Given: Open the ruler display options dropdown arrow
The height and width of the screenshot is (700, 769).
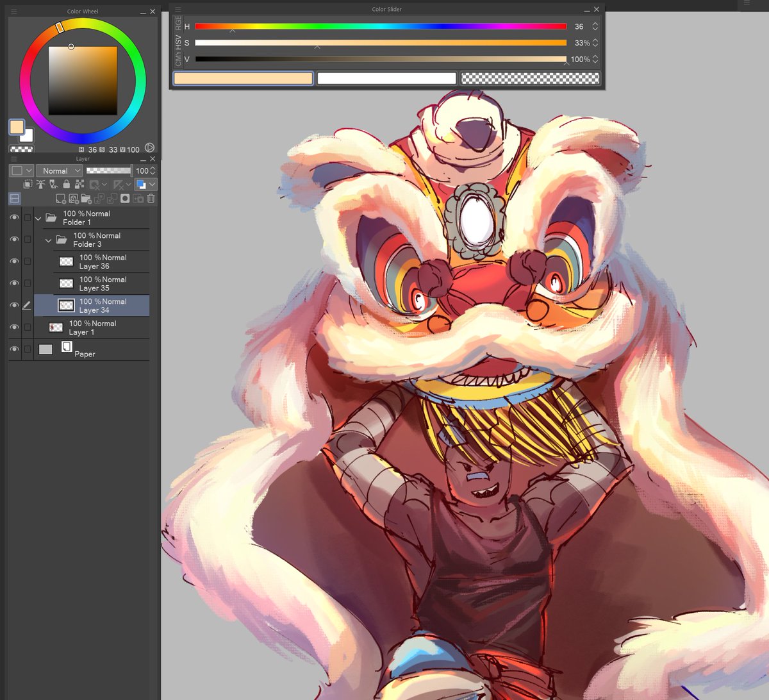Looking at the screenshot, I should [129, 185].
